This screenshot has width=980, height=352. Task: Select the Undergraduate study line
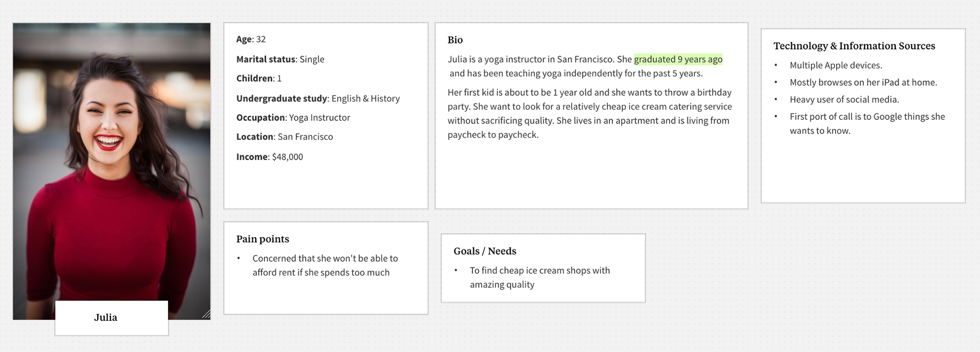(318, 98)
